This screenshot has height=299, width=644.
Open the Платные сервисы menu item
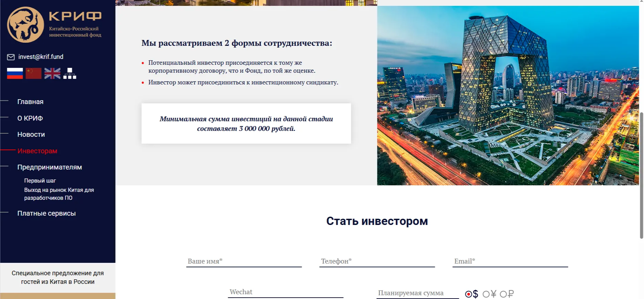click(46, 213)
